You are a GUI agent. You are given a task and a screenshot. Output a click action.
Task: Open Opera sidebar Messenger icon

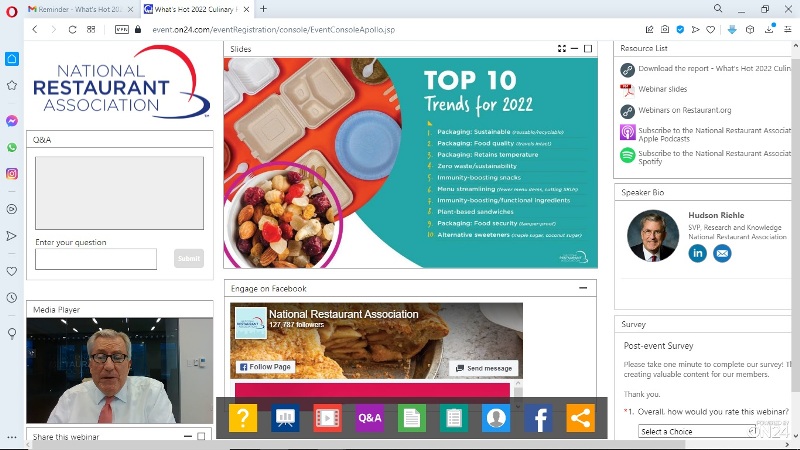[x=12, y=121]
